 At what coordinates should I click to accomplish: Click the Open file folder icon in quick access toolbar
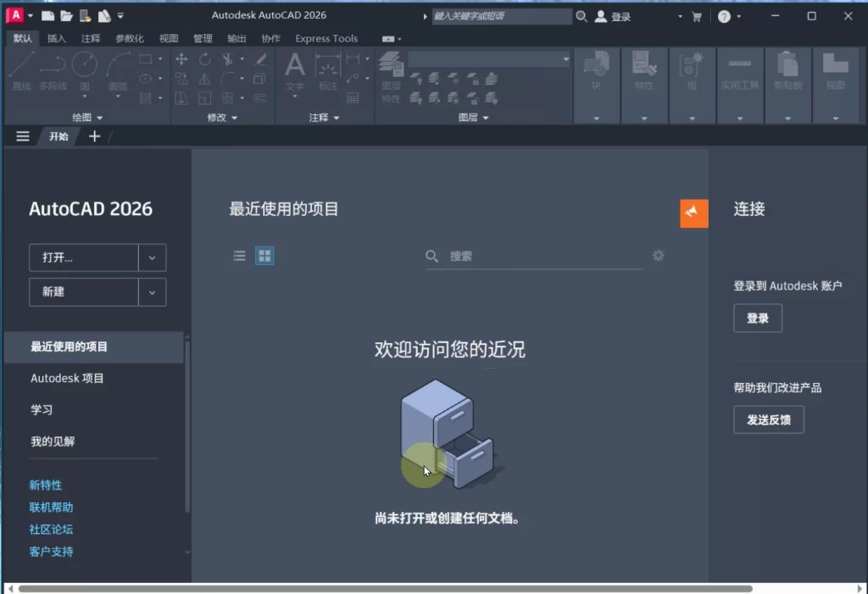point(66,16)
